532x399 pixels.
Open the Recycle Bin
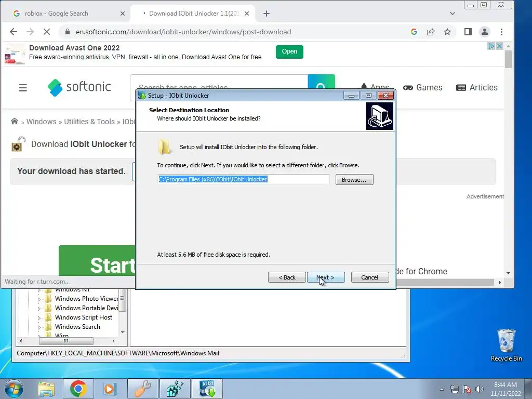[x=506, y=345]
